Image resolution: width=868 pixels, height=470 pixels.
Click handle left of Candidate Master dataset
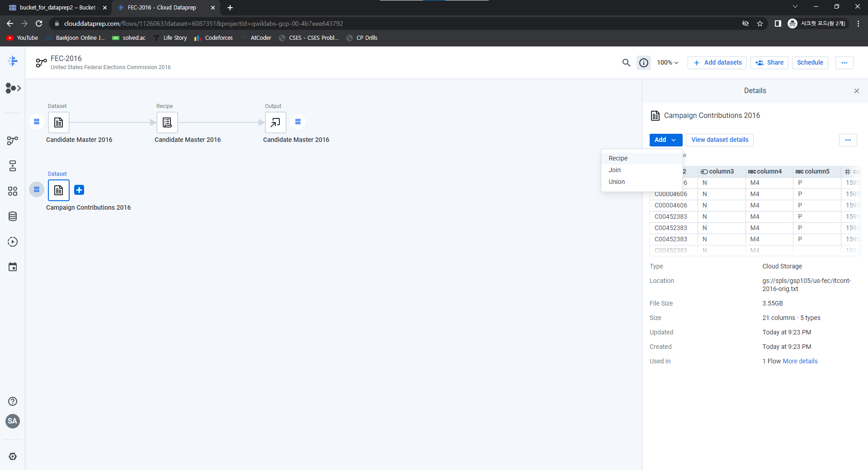click(x=37, y=122)
